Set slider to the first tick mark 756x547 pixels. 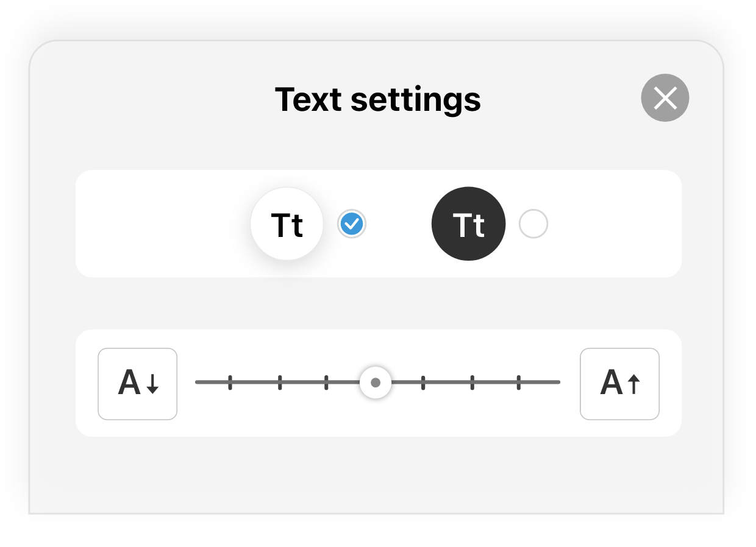[x=230, y=383]
